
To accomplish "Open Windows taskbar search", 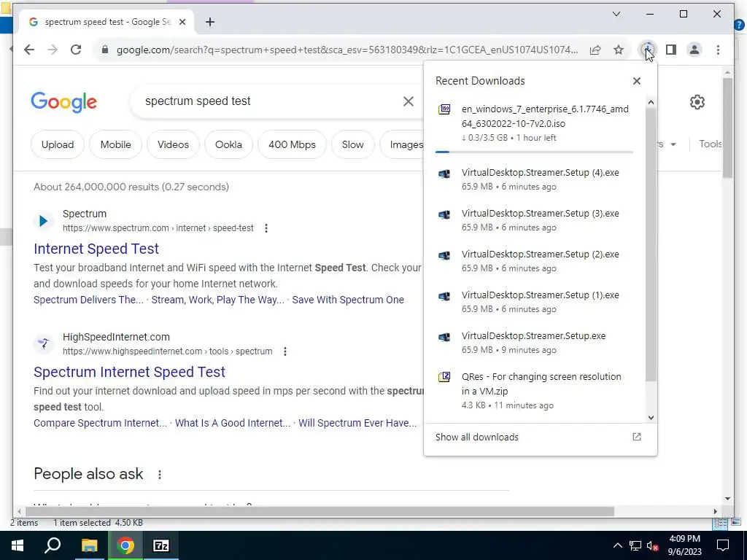I will (x=53, y=545).
